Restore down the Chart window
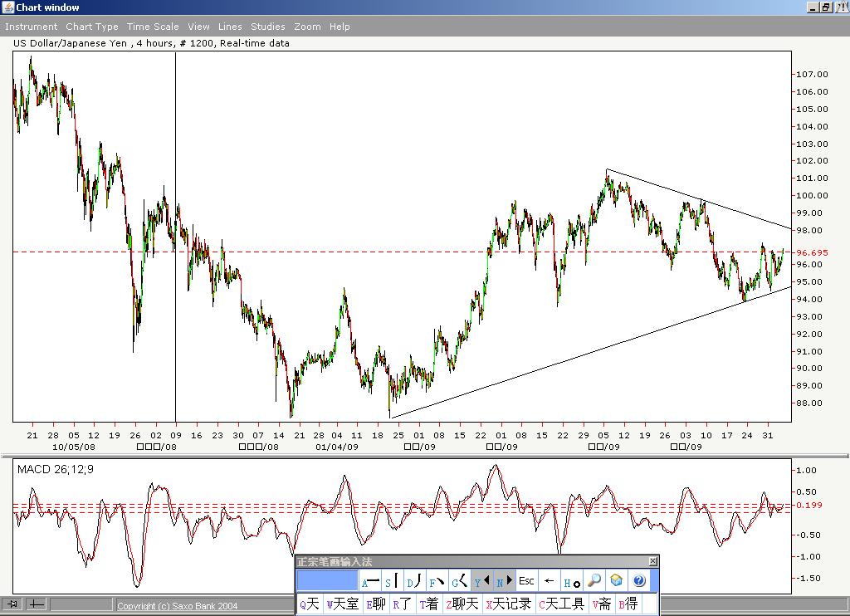The height and width of the screenshot is (616, 850). [826, 7]
